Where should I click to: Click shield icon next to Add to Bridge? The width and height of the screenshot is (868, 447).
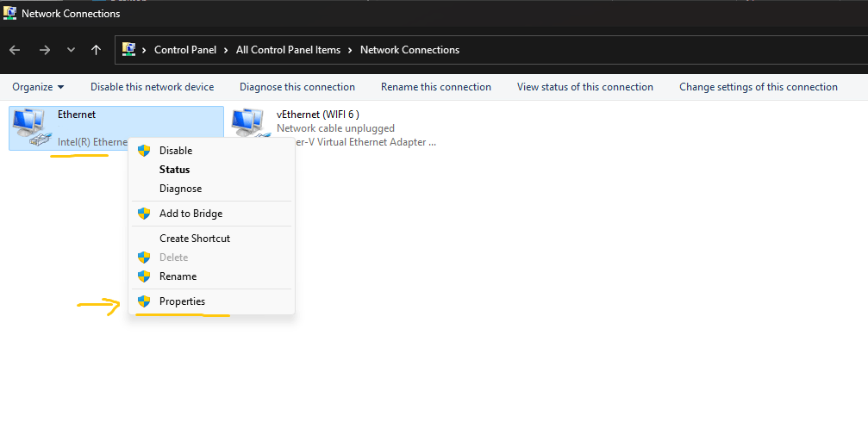pos(144,214)
